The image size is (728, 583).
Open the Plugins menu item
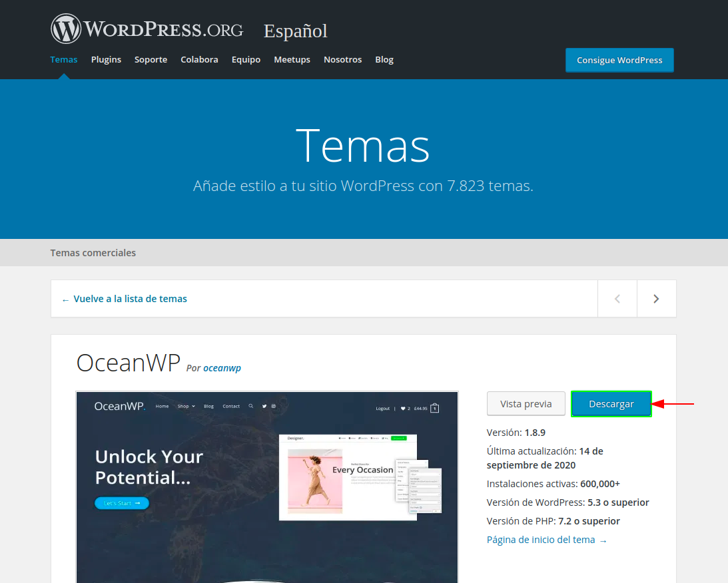pyautogui.click(x=106, y=59)
